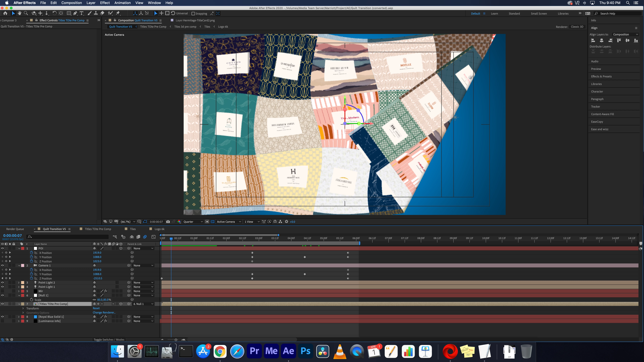Select the Puppet Pin tool
The width and height of the screenshot is (644, 362).
pyautogui.click(x=118, y=13)
